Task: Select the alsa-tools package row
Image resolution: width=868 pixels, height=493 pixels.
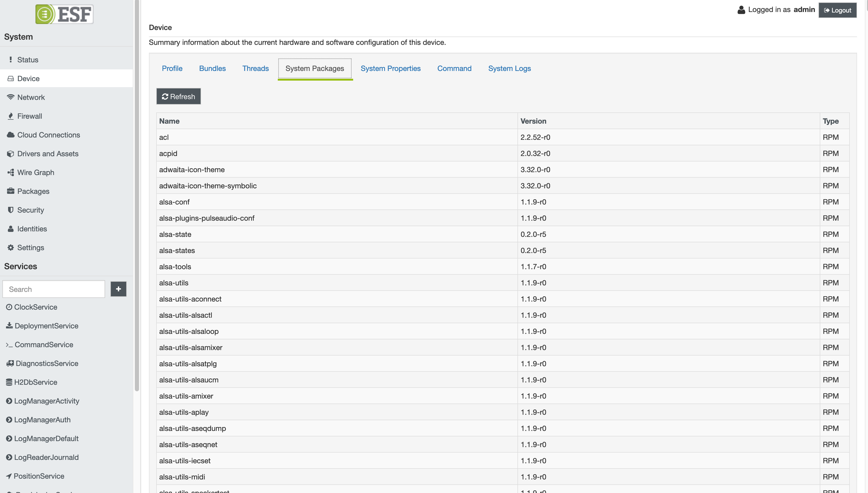Action: pyautogui.click(x=175, y=267)
